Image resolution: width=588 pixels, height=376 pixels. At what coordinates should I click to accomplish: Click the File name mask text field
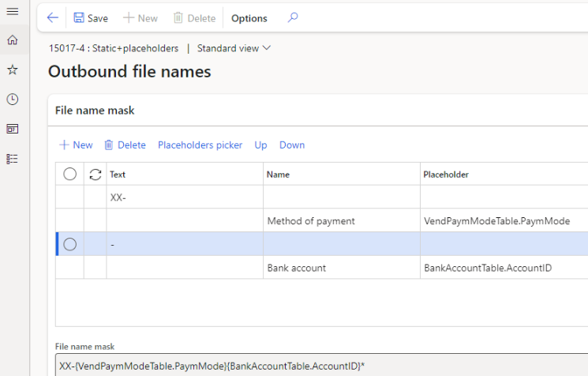point(316,366)
